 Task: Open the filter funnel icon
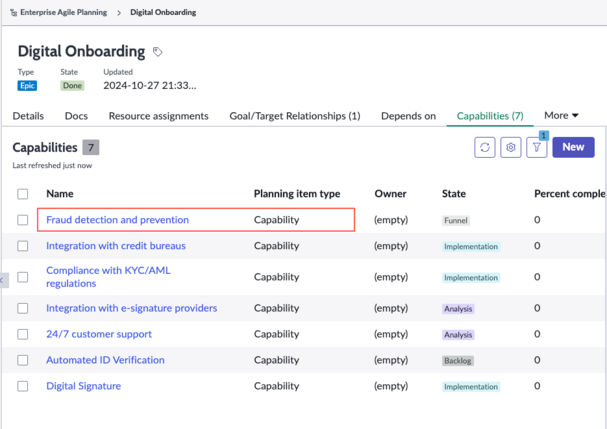click(537, 147)
